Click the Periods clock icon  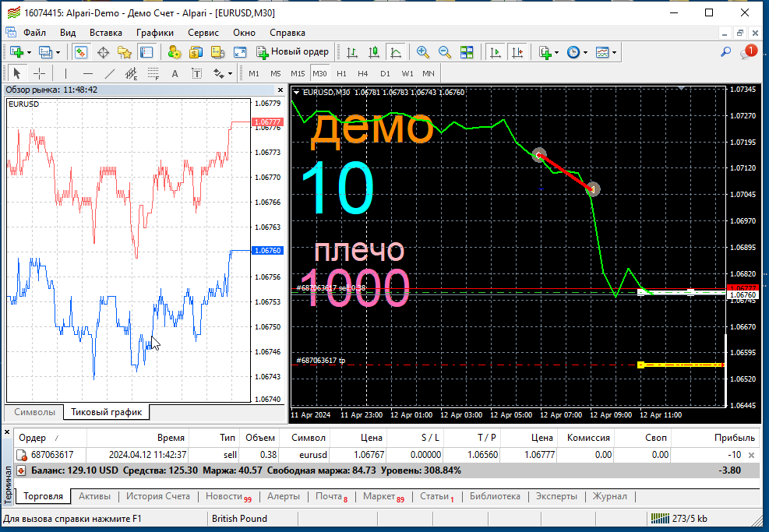coord(573,52)
